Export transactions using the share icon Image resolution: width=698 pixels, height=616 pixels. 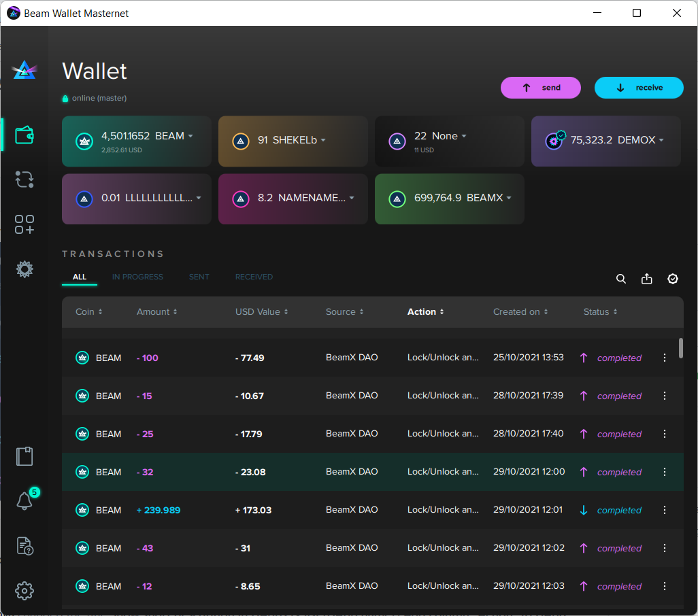tap(646, 279)
